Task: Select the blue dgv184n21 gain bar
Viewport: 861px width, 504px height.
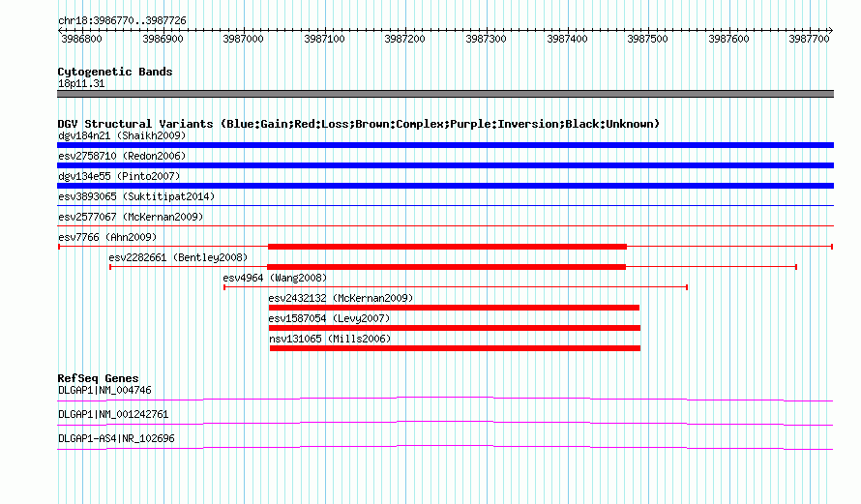Action: tap(445, 145)
